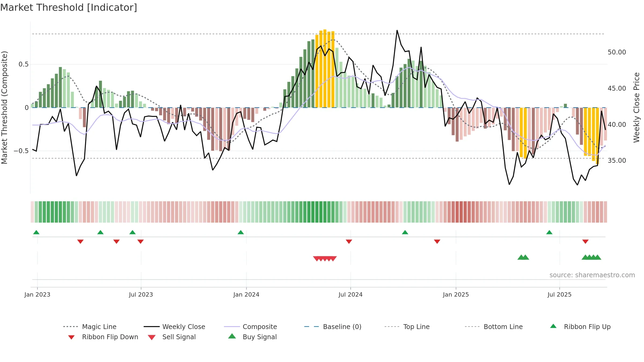
Task: Toggle the Weekly Close legend entry
Action: click(174, 327)
